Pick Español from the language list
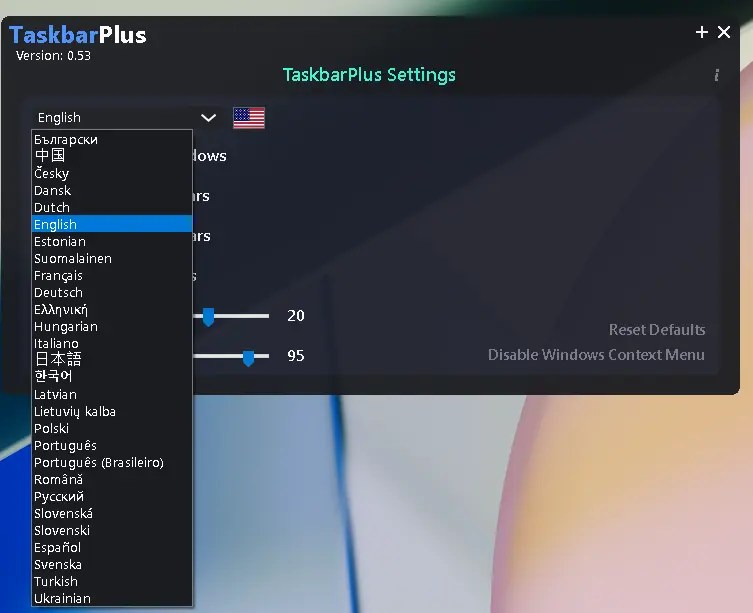Viewport: 753px width, 613px height. 112,547
